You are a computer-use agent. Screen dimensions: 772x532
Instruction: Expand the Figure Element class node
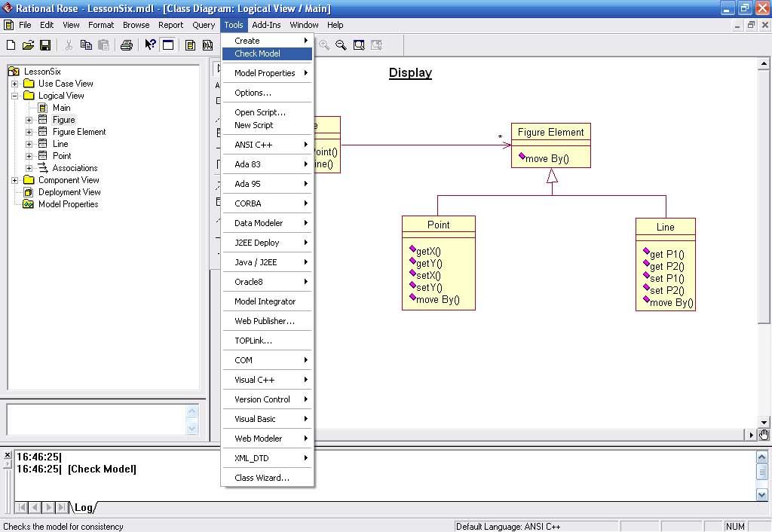[x=29, y=132]
